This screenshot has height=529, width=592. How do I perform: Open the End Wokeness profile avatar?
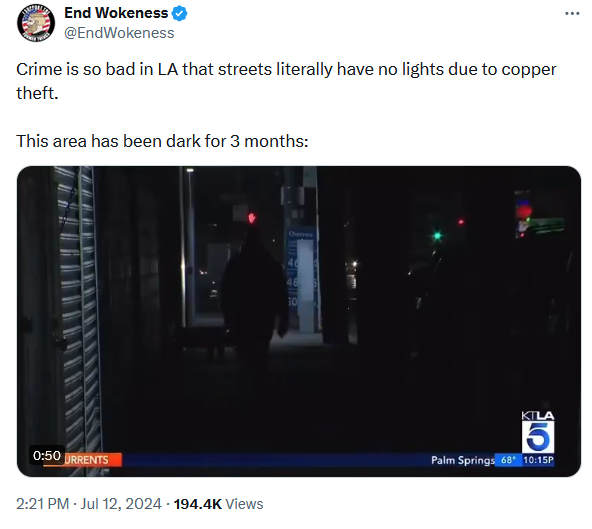36,23
